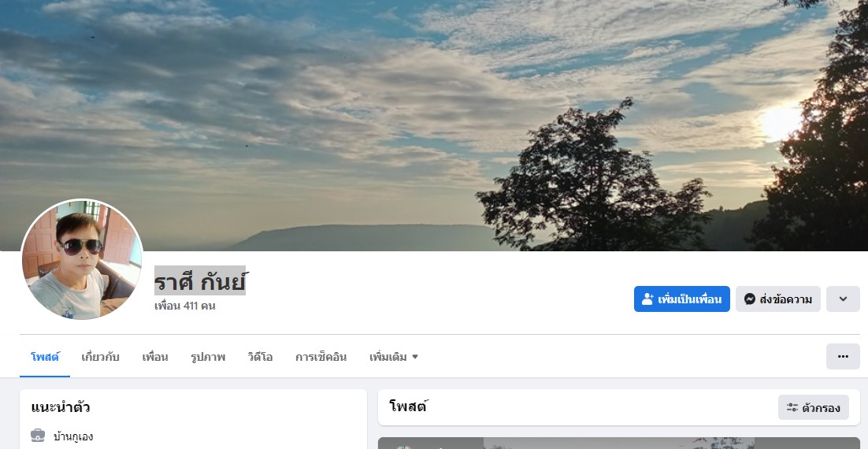Open the เพื่อน 411 คน friends link
Screen dimensions: 868x449
pyautogui.click(x=185, y=306)
